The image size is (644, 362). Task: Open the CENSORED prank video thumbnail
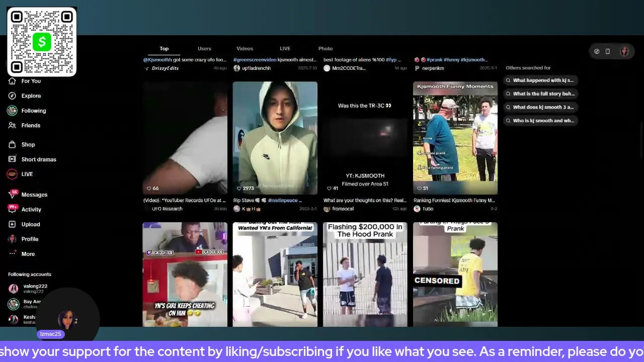pyautogui.click(x=455, y=275)
